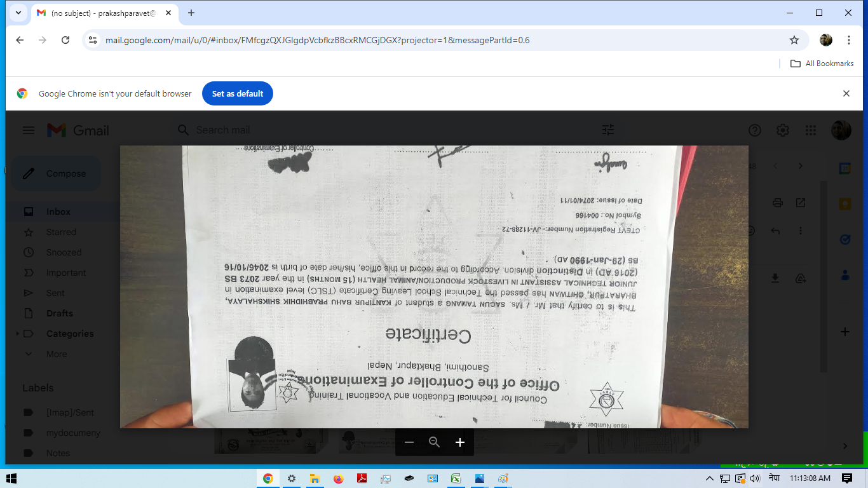Open Google Calendar side panel

pyautogui.click(x=844, y=168)
